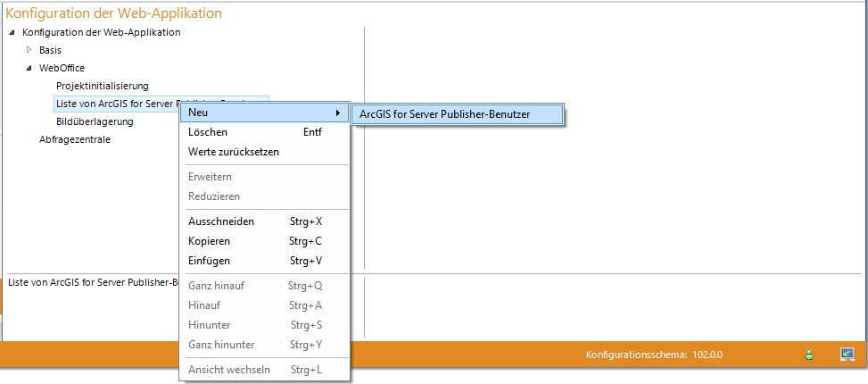Select Kopieren from the context menu
Viewport: 868px width, 384px height.
[210, 241]
